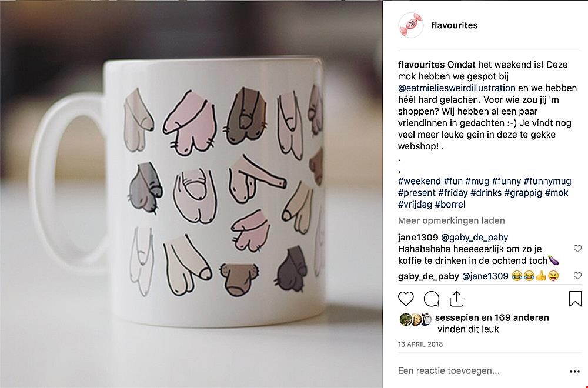Viewport: 588px width, 388px height.
Task: Open the flavourites username in the header
Action: (455, 25)
